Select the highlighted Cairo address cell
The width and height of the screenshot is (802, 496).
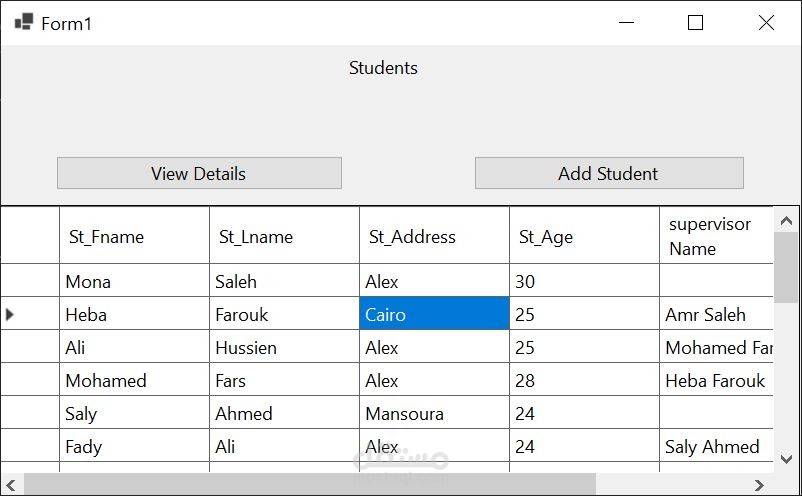[434, 314]
